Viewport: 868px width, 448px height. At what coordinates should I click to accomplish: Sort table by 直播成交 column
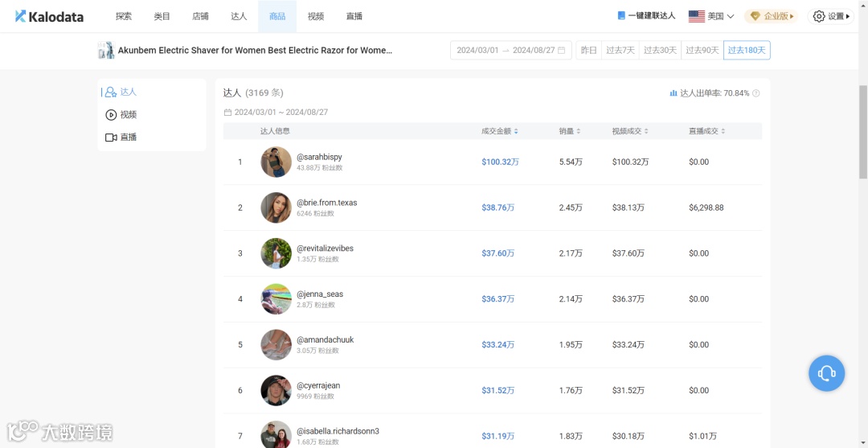click(x=707, y=131)
